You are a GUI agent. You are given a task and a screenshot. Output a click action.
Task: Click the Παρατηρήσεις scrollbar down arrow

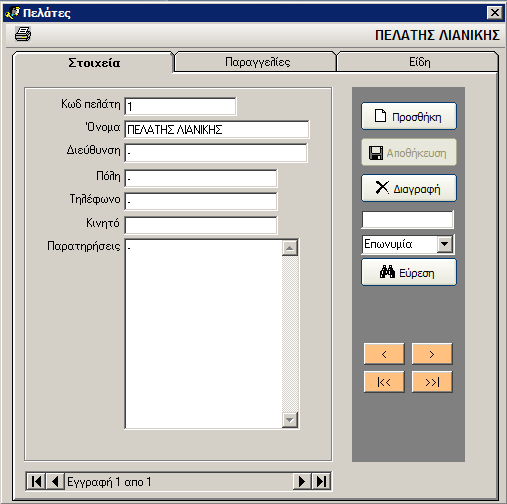(x=290, y=420)
